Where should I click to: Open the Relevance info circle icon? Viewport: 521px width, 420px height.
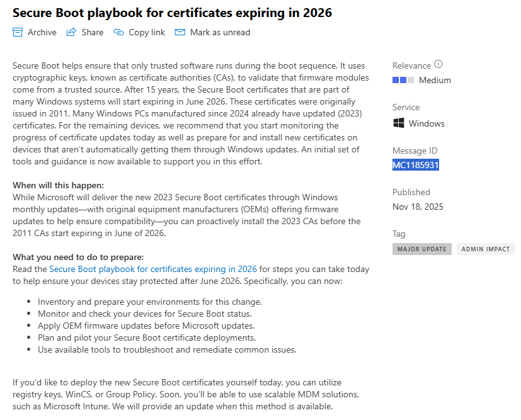(438, 64)
